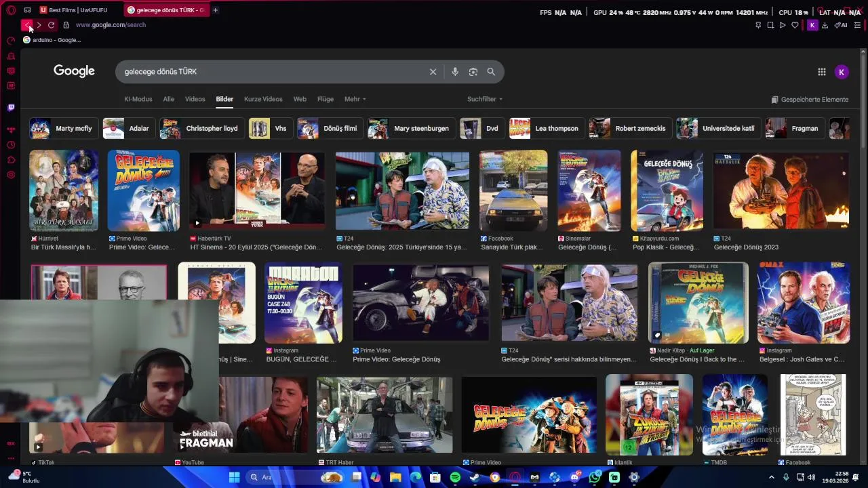Click the gelecege dönüs TÜRK search field
Screen dimensions: 868x488
coord(271,72)
